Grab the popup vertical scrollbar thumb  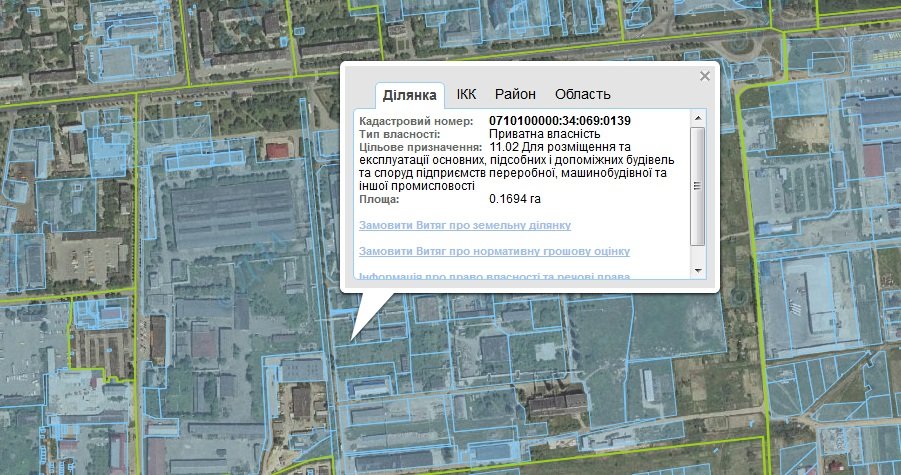tap(698, 185)
